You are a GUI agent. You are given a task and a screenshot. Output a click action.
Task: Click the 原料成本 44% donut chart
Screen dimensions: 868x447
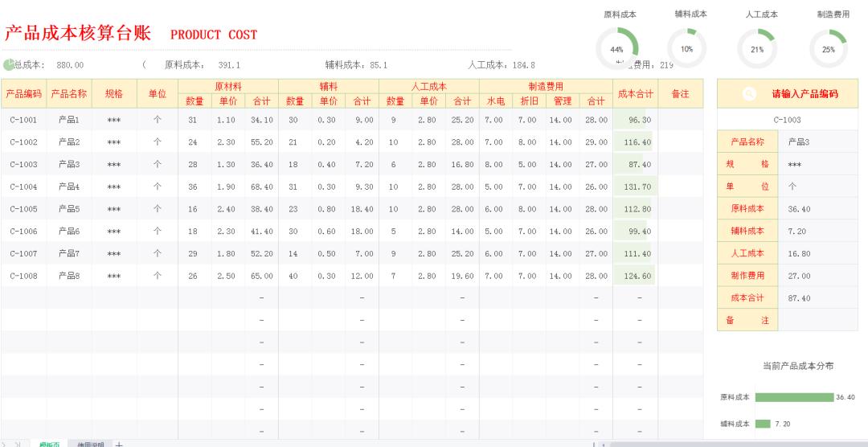[x=619, y=48]
